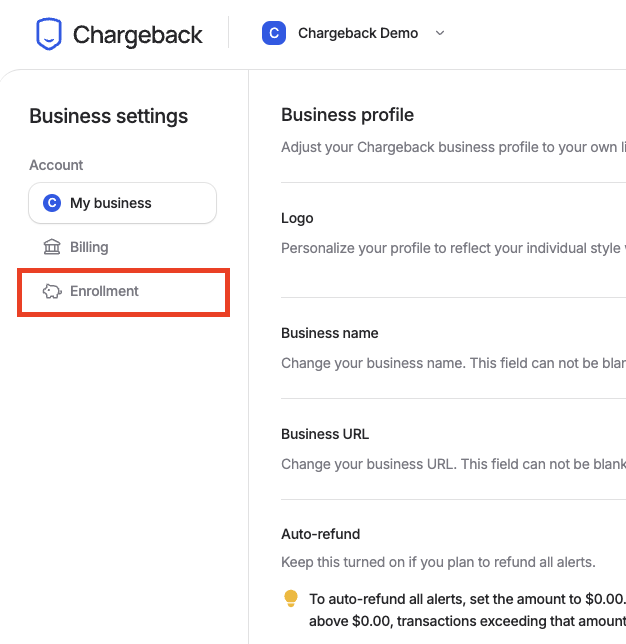The height and width of the screenshot is (644, 626).
Task: Click the auto-refund $0.00 tip text
Action: (x=467, y=610)
